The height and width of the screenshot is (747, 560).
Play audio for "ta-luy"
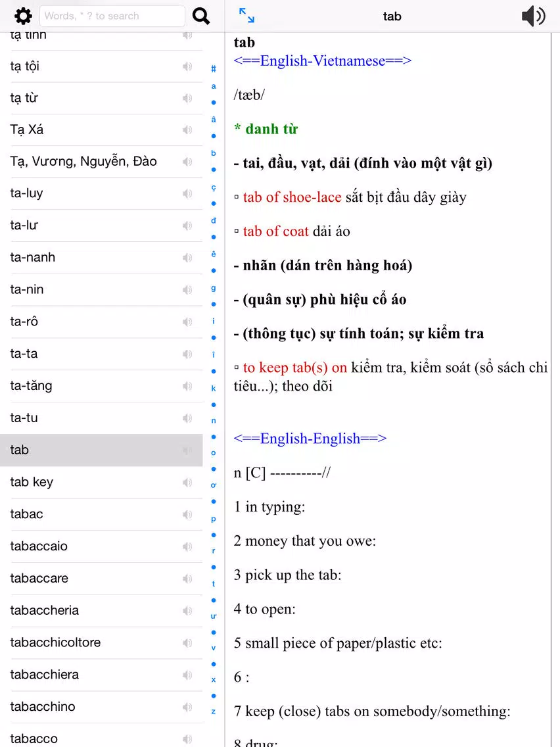(187, 193)
